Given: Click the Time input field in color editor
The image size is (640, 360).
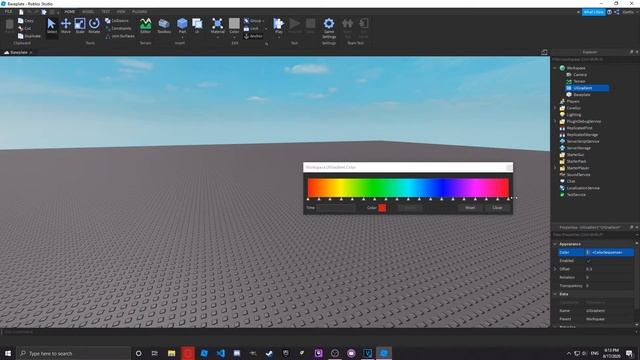Looking at the screenshot, I should [x=336, y=208].
